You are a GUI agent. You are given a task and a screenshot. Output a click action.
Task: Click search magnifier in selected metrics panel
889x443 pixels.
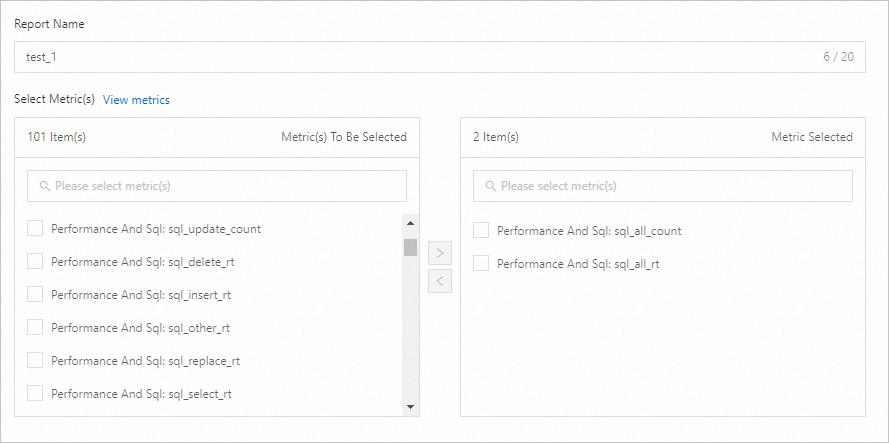491,186
